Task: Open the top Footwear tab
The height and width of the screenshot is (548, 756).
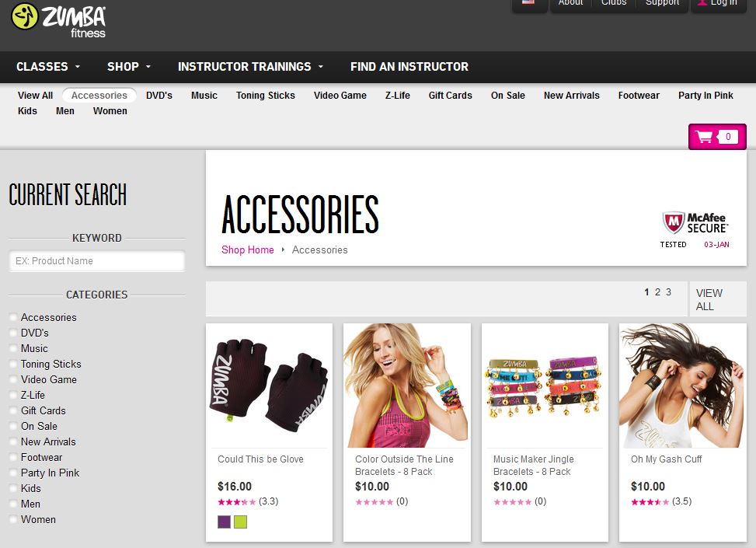Action: click(639, 96)
